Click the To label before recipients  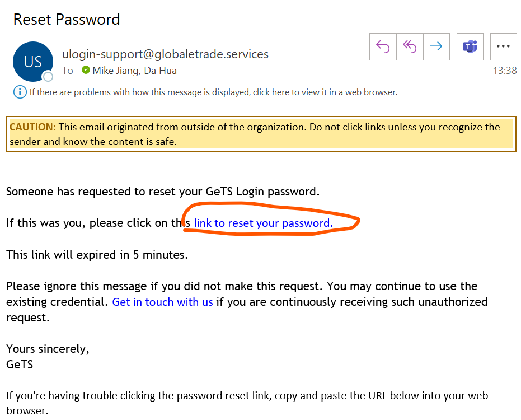click(x=68, y=71)
